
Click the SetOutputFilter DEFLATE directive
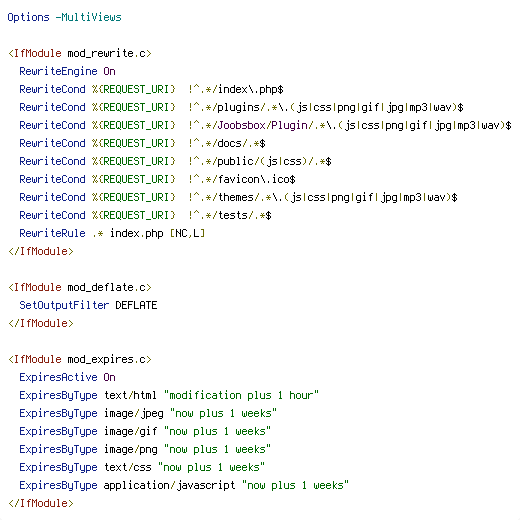point(88,305)
